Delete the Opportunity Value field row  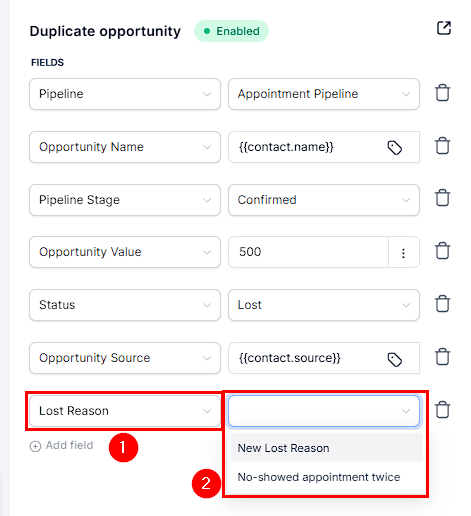[x=443, y=251]
